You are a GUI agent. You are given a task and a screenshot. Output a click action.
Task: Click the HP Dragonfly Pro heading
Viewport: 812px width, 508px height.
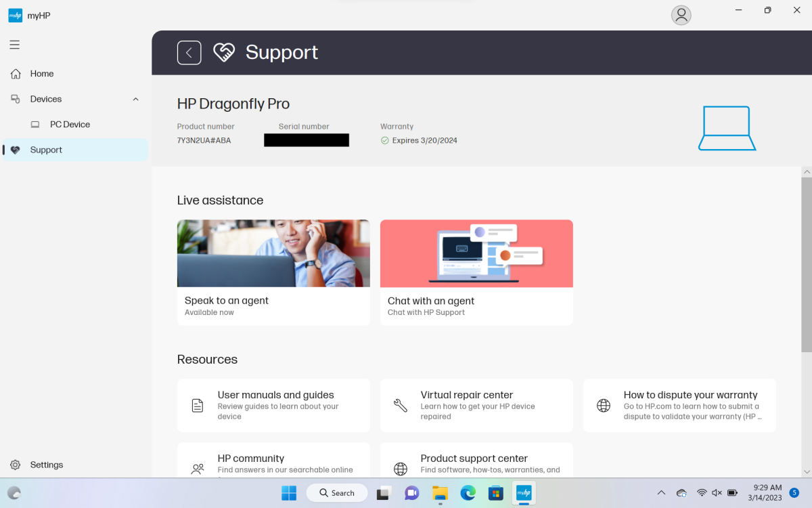click(x=233, y=104)
